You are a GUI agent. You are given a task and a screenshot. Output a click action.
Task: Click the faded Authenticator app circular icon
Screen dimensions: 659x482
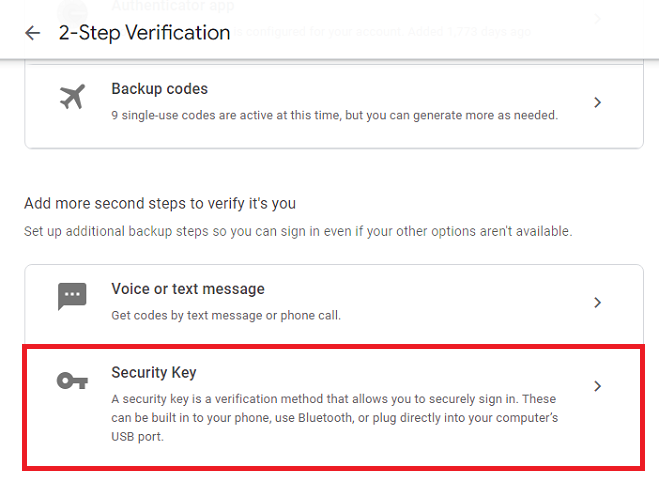tap(72, 13)
